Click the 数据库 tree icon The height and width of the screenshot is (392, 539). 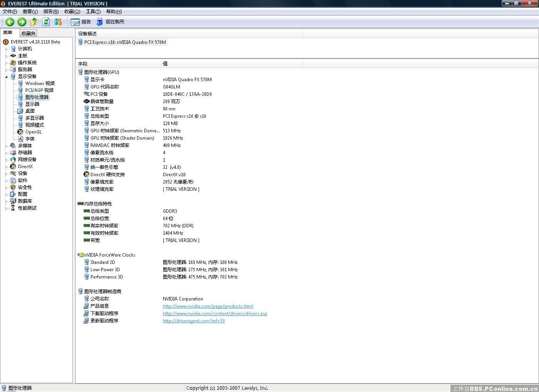click(x=13, y=201)
